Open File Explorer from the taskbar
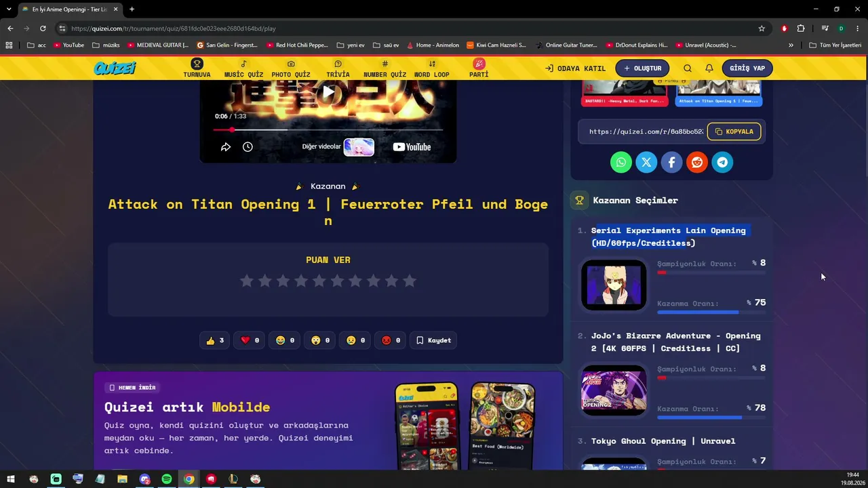The image size is (868, 488). click(x=122, y=479)
